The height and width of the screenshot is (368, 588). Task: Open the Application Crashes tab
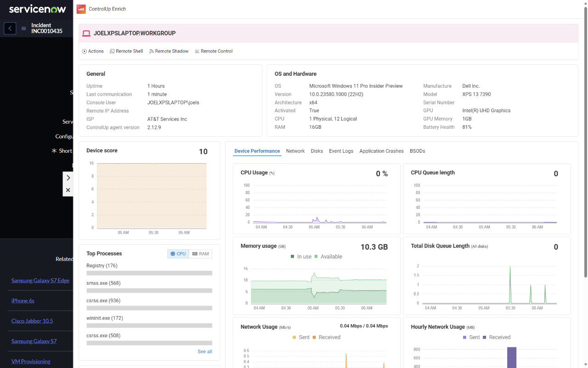(x=381, y=151)
